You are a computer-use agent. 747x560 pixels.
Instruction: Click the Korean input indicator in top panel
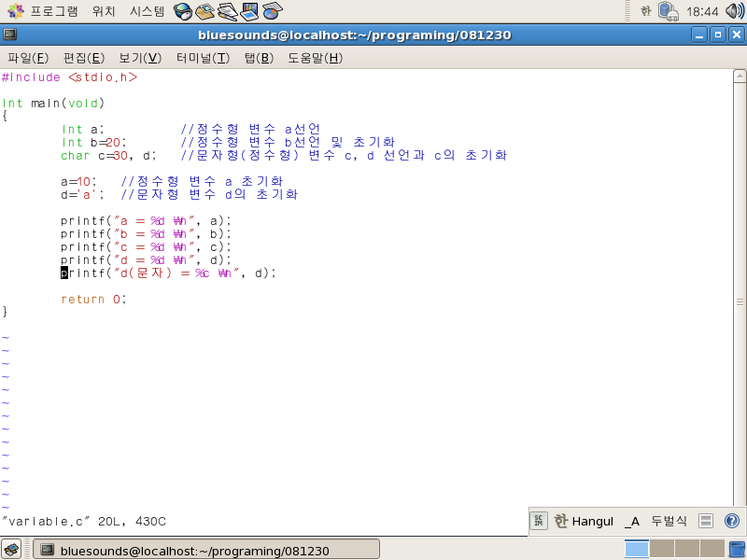click(x=645, y=11)
